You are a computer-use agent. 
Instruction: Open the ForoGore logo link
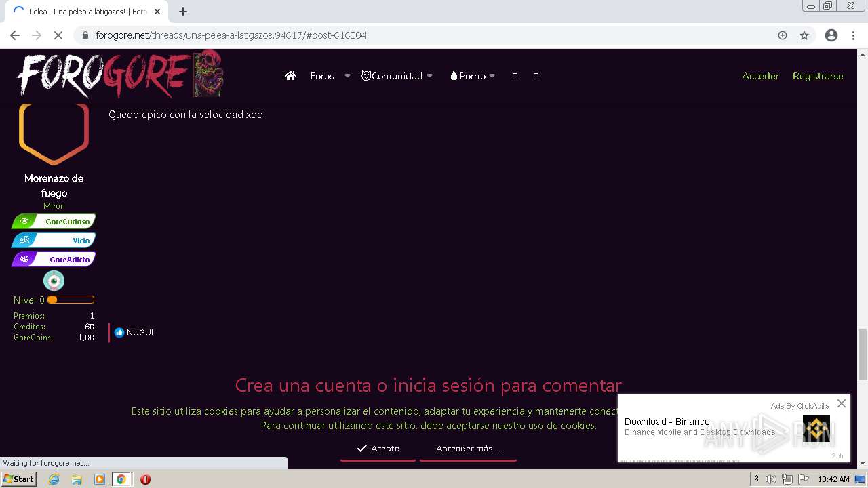tap(119, 75)
